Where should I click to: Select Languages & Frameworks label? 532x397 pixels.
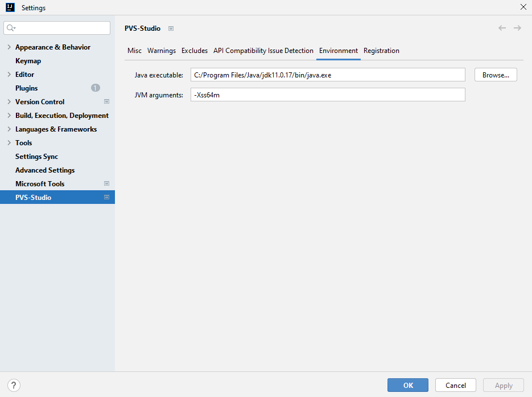point(56,129)
